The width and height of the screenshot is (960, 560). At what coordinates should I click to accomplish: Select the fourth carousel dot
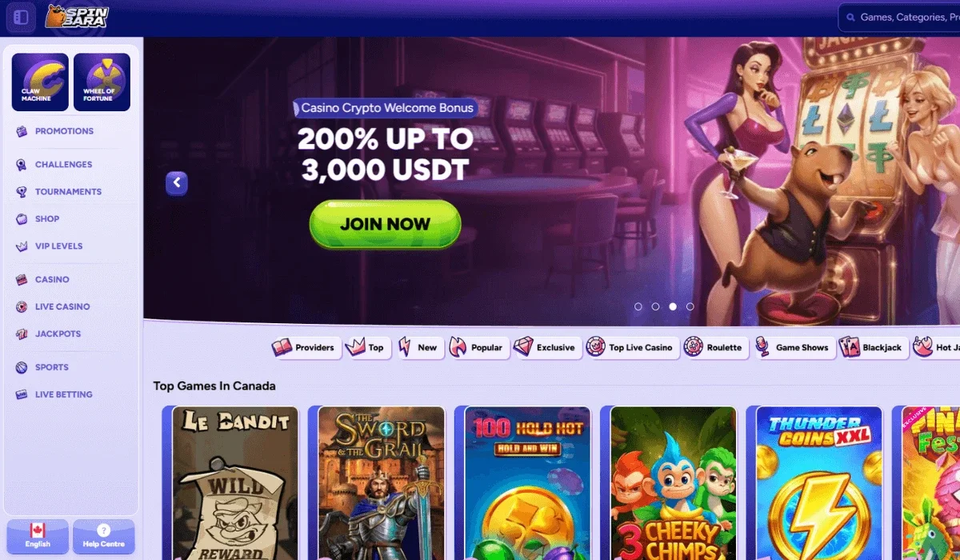pyautogui.click(x=690, y=306)
